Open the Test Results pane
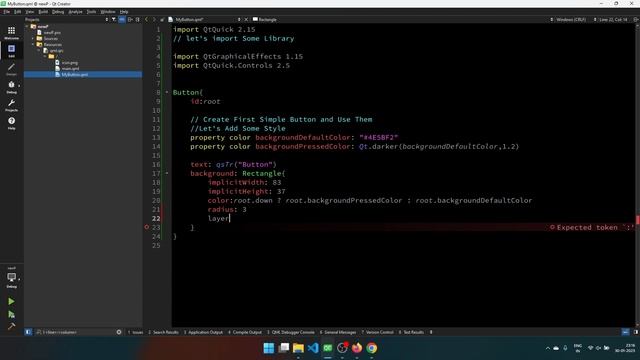 pos(411,332)
